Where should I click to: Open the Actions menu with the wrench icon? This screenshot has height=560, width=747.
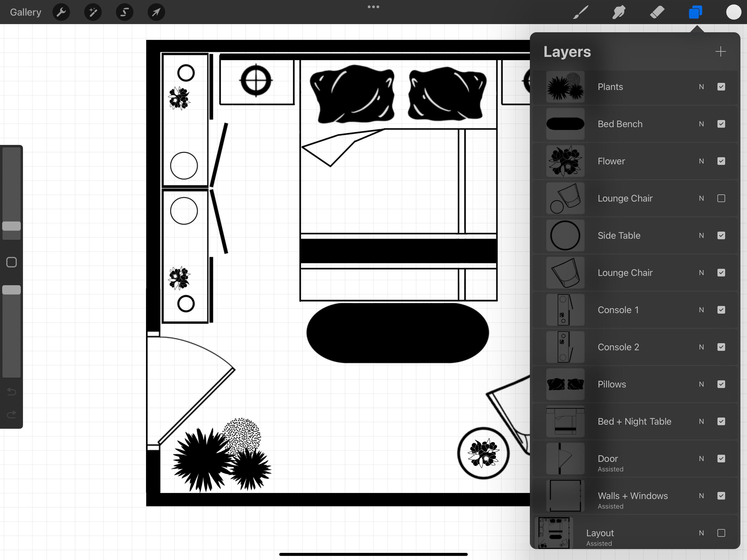coord(61,12)
